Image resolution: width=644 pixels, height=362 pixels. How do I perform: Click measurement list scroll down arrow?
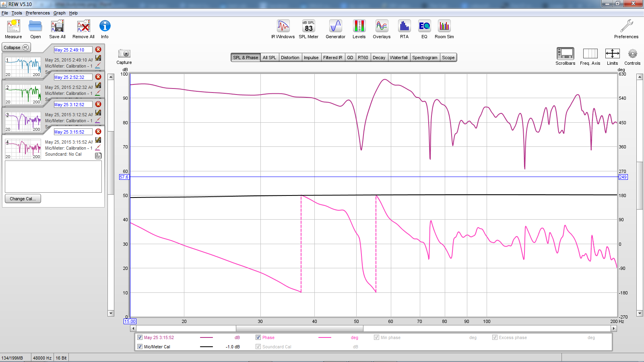click(x=111, y=313)
